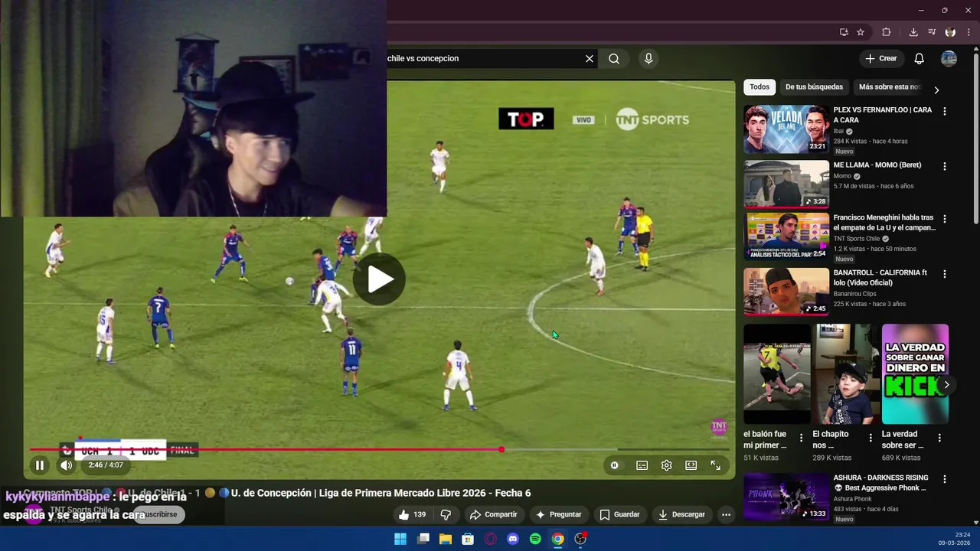The width and height of the screenshot is (980, 551).
Task: Open YouTube notifications bell
Action: pyautogui.click(x=919, y=59)
